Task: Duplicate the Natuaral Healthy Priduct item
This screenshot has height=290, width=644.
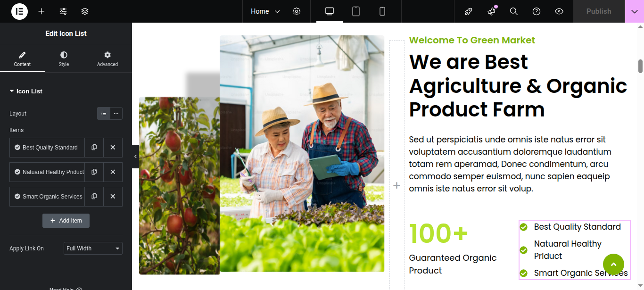Action: coord(94,172)
